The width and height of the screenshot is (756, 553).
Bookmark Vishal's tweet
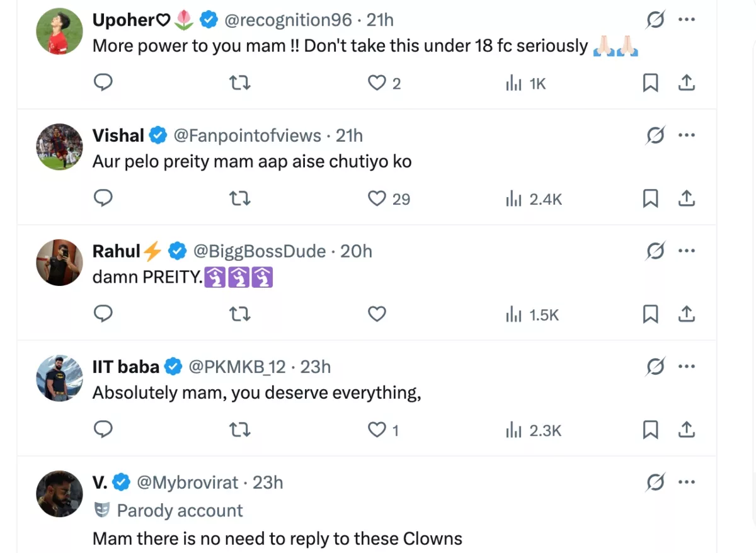point(650,199)
